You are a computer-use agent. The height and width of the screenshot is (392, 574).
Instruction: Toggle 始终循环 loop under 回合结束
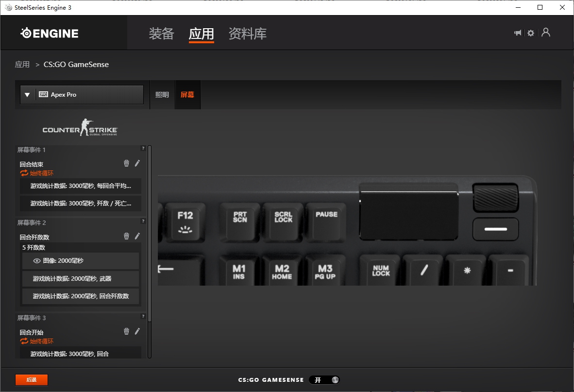click(x=36, y=173)
